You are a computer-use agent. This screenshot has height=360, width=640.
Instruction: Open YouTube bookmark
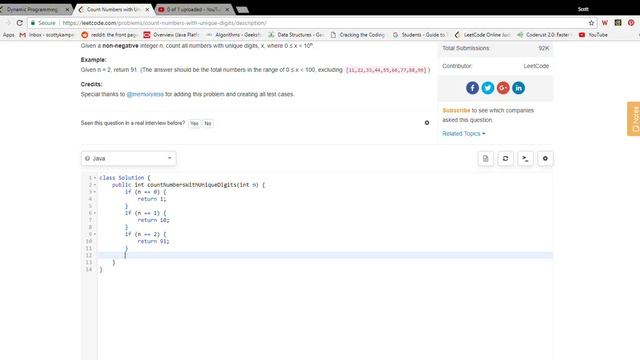593,35
